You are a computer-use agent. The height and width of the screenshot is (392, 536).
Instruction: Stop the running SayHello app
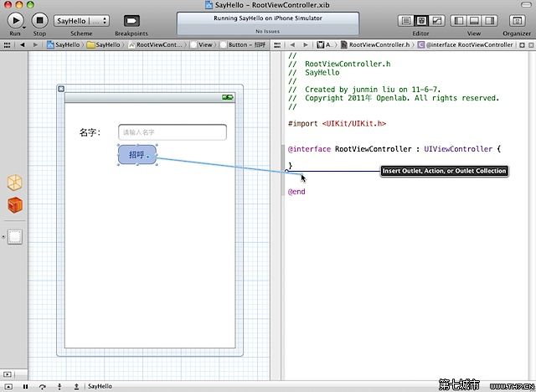click(39, 20)
